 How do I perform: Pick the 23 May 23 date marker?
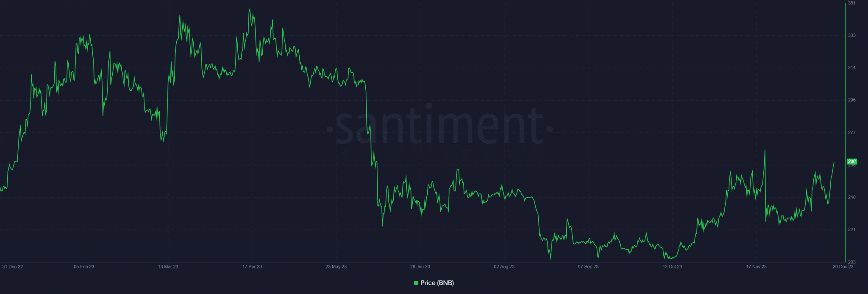click(x=336, y=267)
